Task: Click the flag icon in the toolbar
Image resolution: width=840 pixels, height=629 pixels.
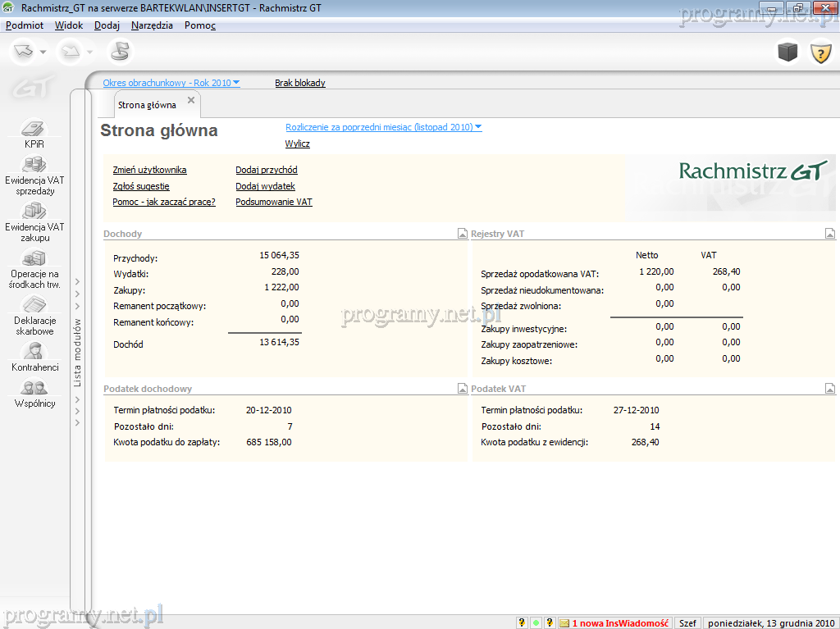Action: [x=120, y=52]
